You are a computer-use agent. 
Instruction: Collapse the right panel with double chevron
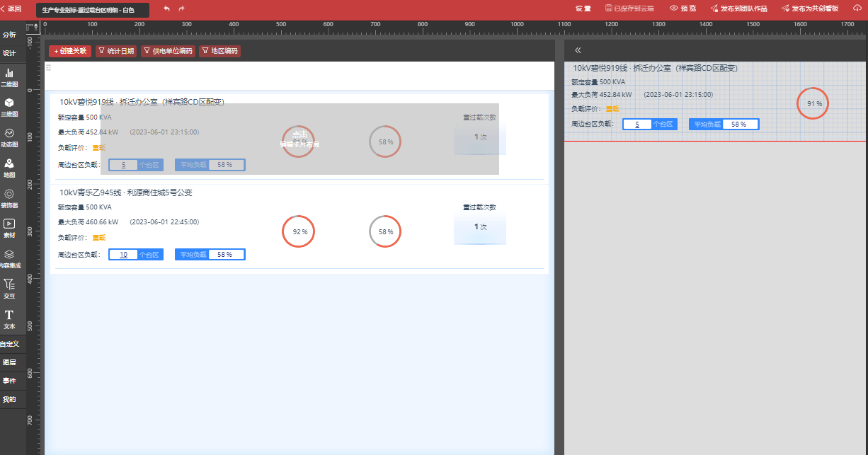(578, 50)
